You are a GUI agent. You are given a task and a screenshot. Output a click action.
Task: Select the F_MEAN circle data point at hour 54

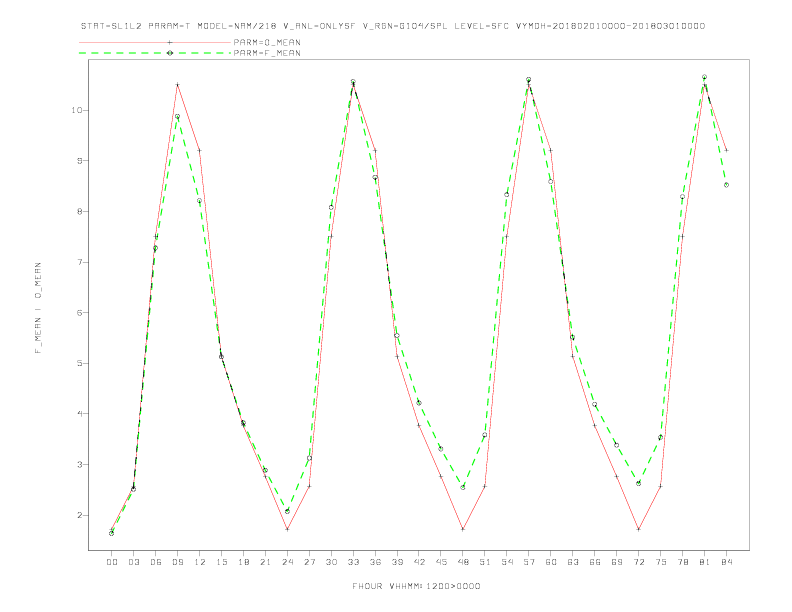pyautogui.click(x=507, y=194)
